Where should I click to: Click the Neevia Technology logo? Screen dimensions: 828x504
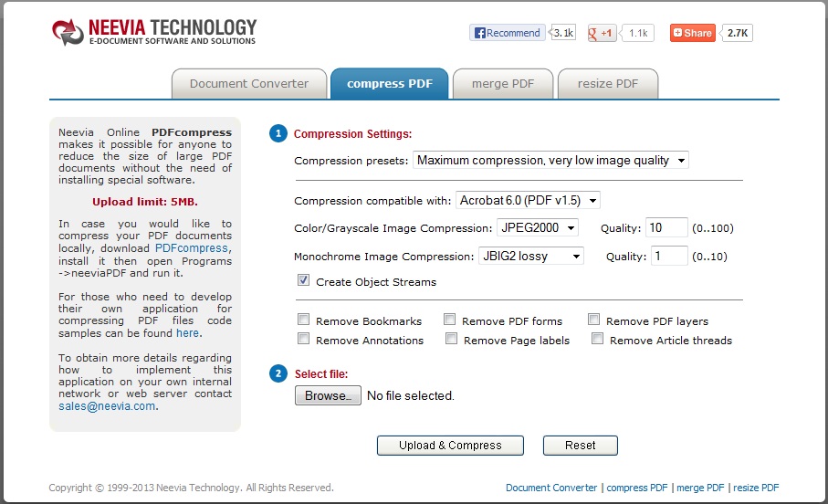tap(154, 32)
